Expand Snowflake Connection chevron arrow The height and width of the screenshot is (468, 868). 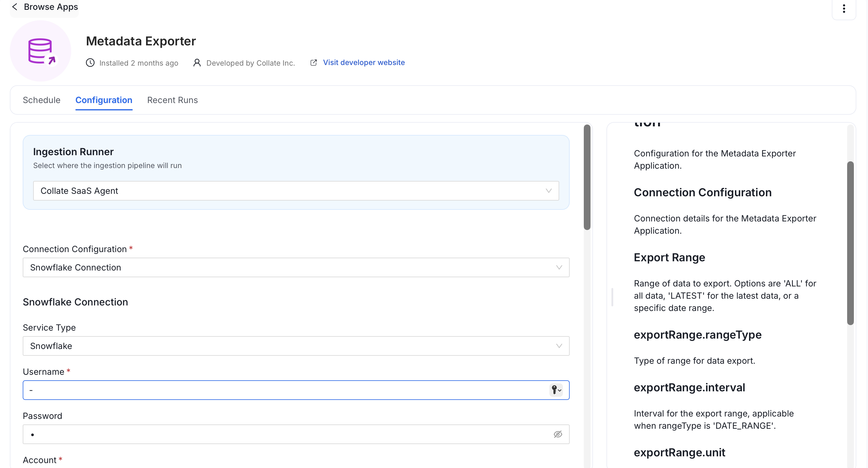[x=559, y=267]
